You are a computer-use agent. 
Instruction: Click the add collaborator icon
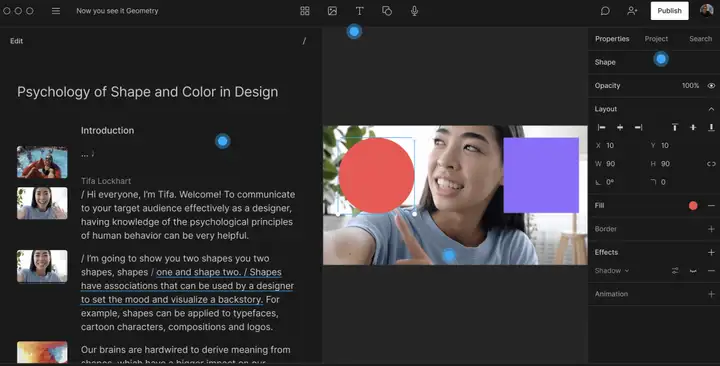632,11
